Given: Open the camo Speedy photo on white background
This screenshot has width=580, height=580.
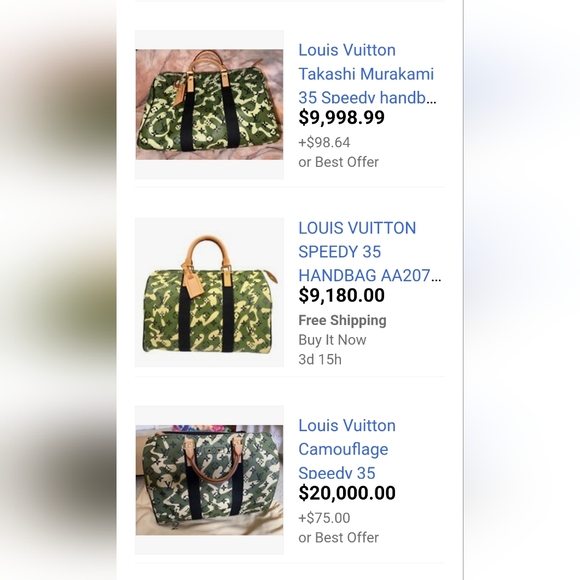Looking at the screenshot, I should (209, 292).
